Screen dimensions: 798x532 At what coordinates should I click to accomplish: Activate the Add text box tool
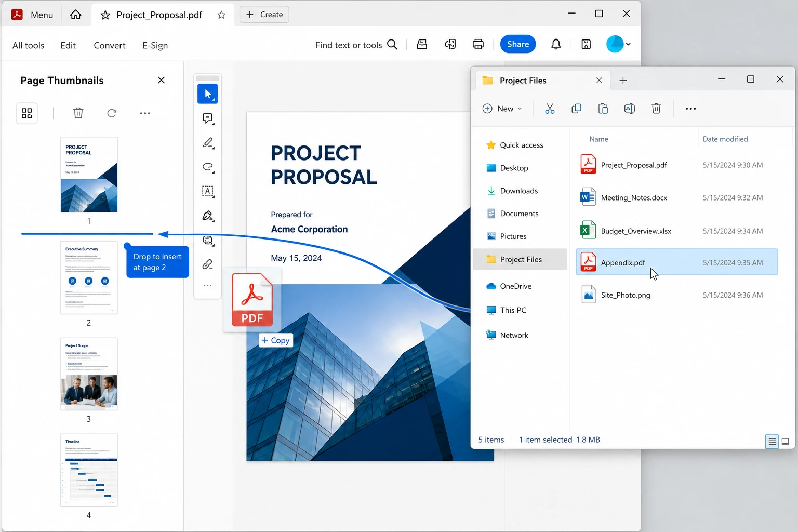(208, 191)
